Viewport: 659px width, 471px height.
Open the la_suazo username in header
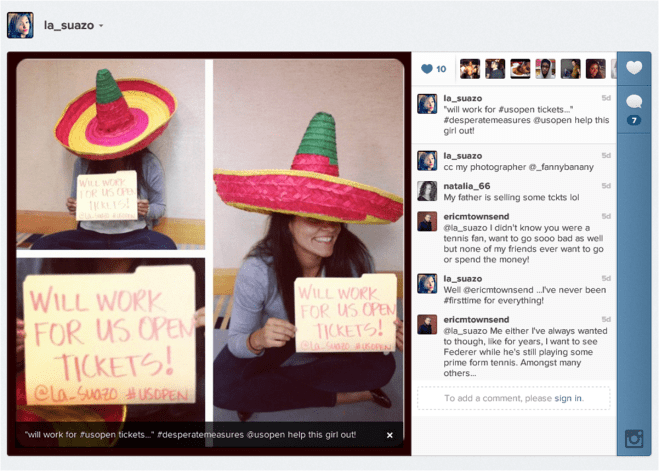pos(68,25)
